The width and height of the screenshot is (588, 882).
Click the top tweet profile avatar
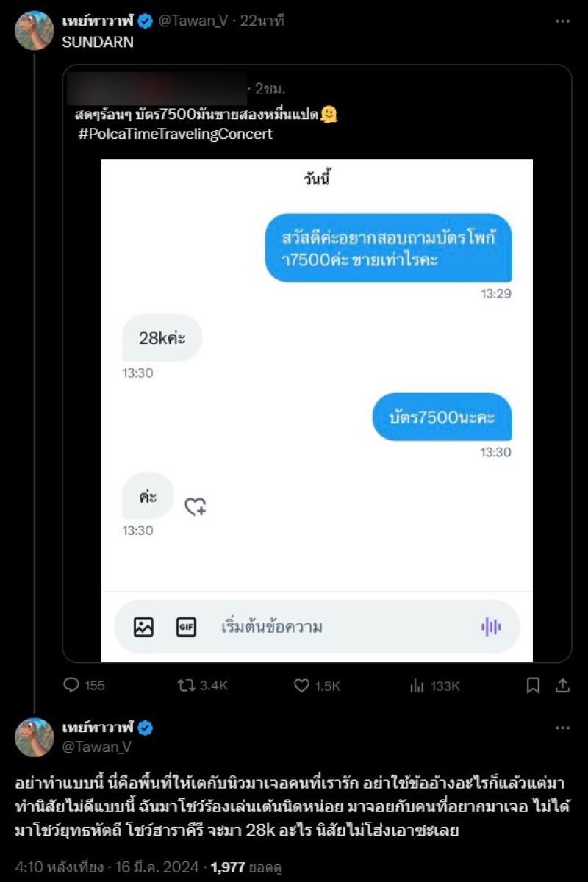pyautogui.click(x=34, y=30)
